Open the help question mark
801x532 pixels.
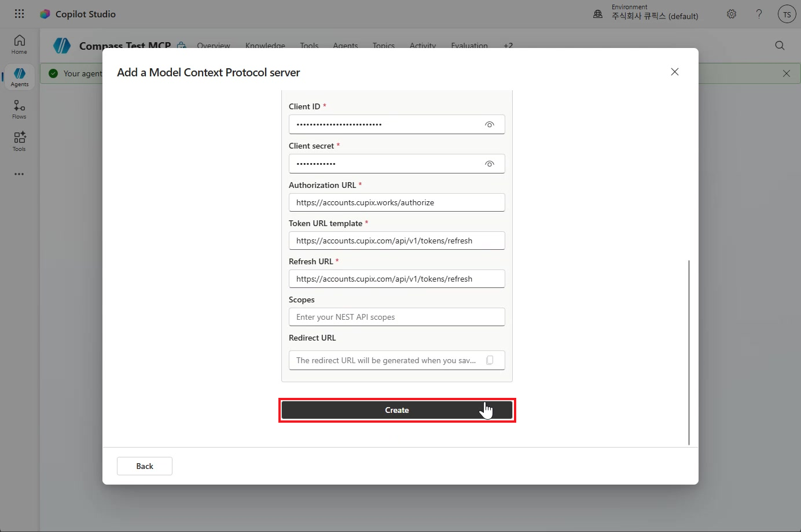point(759,14)
